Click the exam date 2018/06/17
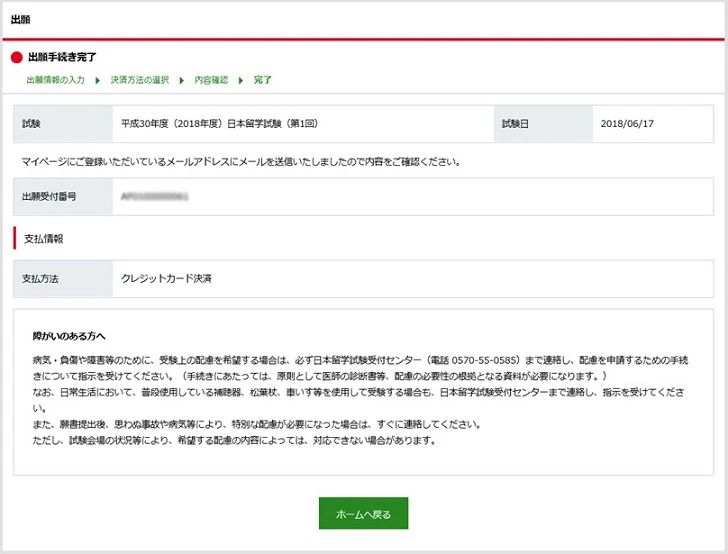 coord(627,124)
